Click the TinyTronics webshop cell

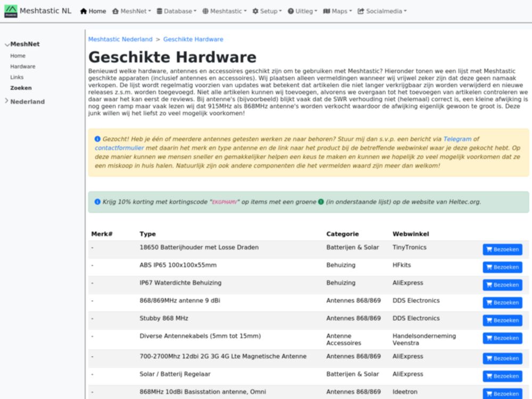409,247
